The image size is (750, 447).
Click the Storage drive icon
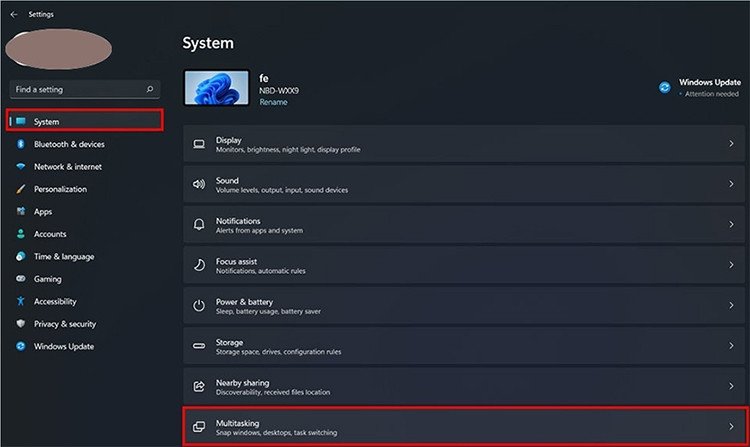point(199,346)
